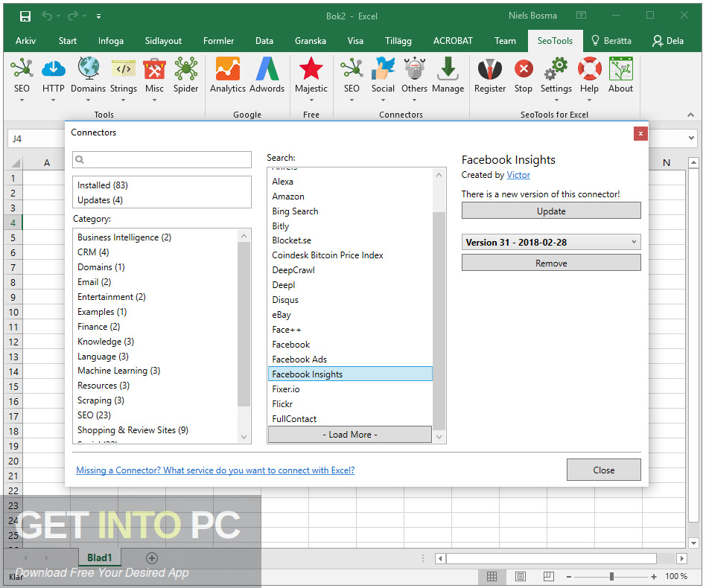Switch to the Granska tab
Screen dimensions: 706x588
tap(311, 41)
